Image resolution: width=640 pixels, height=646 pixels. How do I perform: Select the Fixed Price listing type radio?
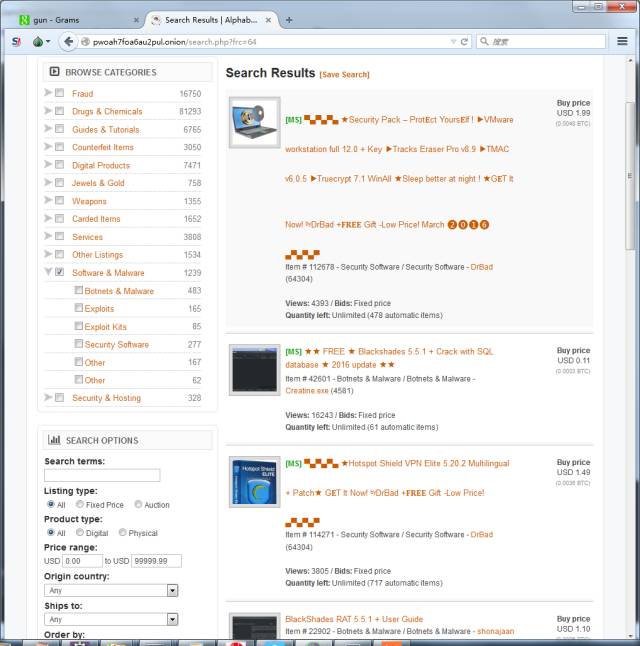click(80, 504)
